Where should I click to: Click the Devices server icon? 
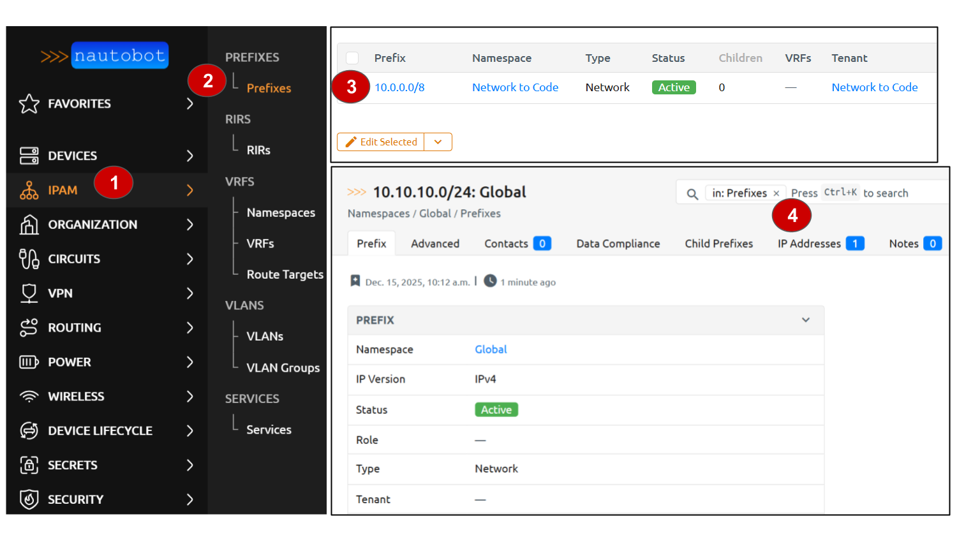coord(29,156)
